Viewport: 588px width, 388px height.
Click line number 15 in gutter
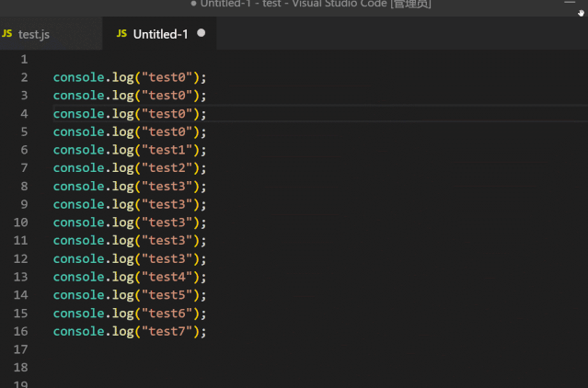[20, 314]
